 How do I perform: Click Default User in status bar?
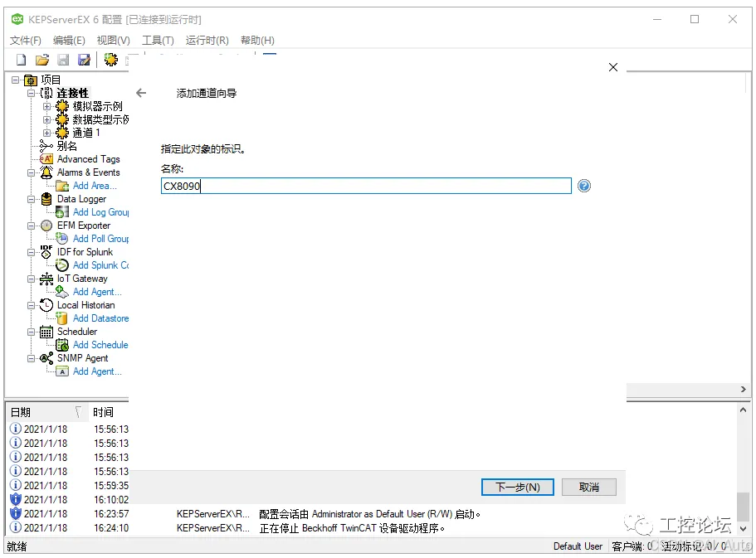click(578, 546)
